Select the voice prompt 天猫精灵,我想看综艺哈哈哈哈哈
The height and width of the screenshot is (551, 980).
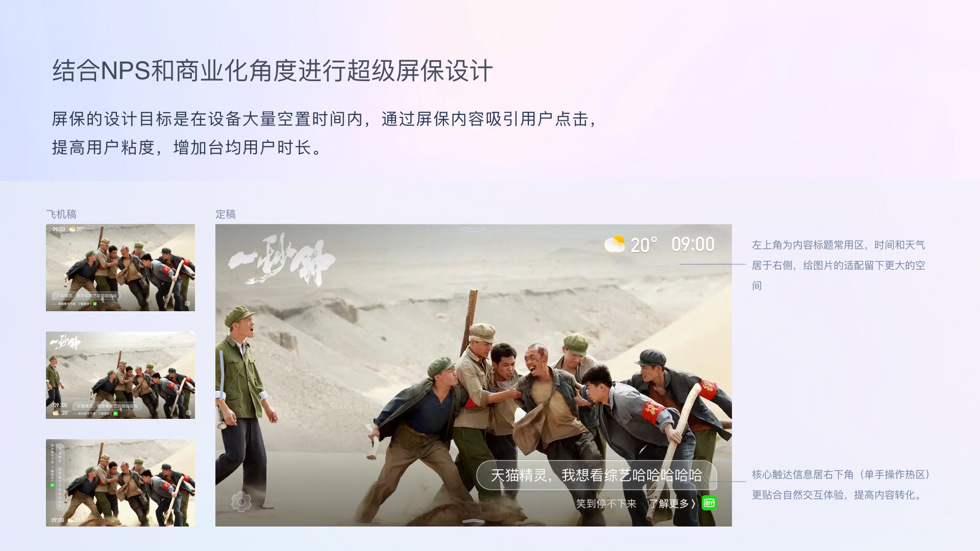[x=596, y=475]
